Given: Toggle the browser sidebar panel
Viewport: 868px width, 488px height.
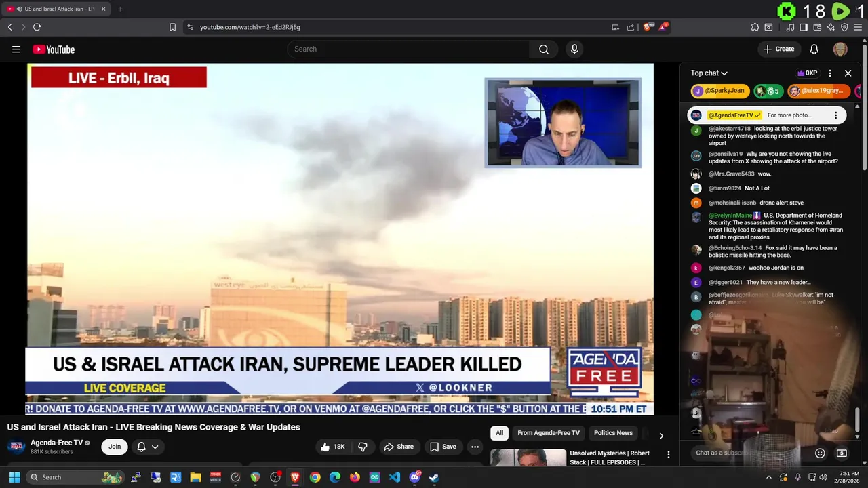Looking at the screenshot, I should coord(804,27).
